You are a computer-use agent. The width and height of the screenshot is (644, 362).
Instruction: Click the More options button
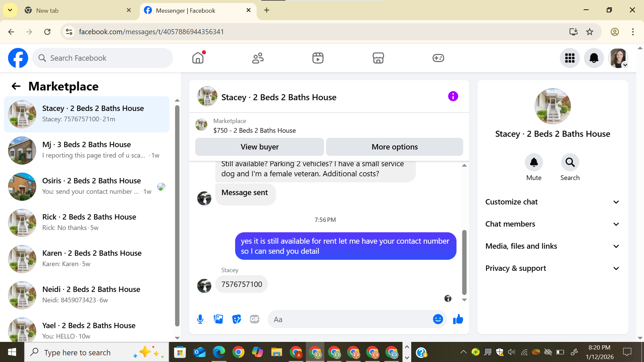[394, 147]
